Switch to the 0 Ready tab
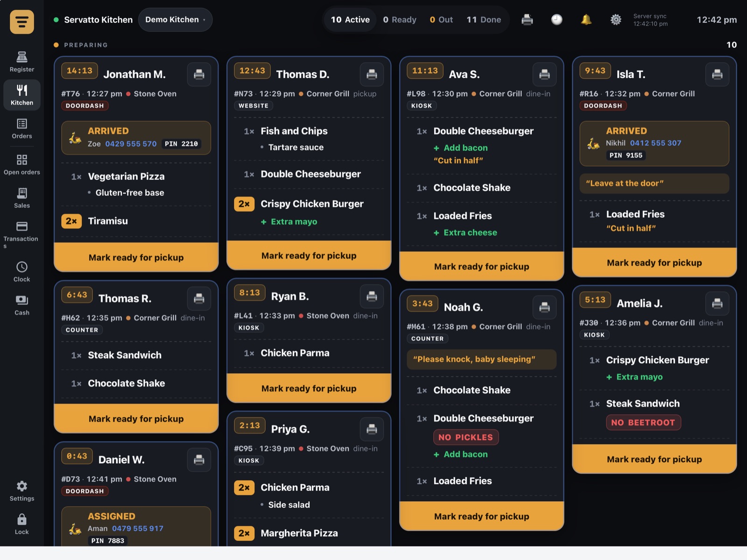747x560 pixels. [400, 20]
